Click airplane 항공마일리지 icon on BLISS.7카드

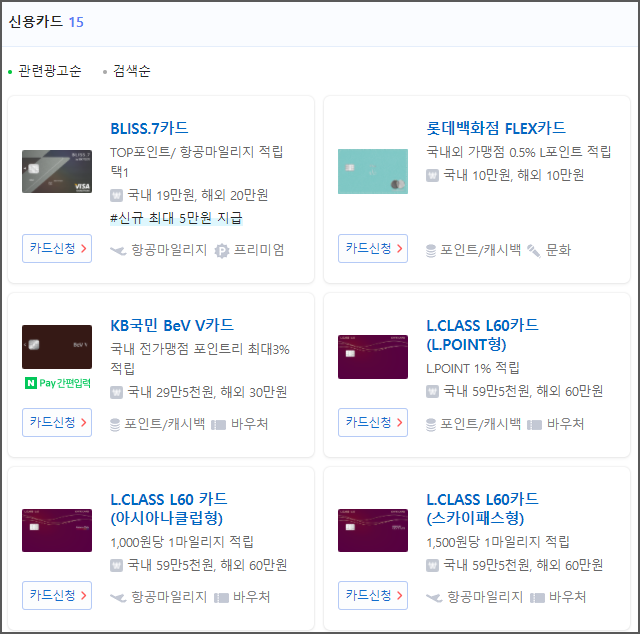118,250
